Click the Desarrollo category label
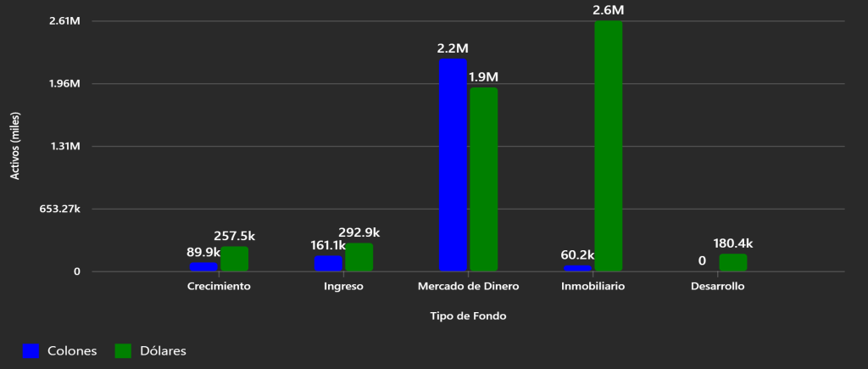This screenshot has height=369, width=868. click(x=717, y=287)
